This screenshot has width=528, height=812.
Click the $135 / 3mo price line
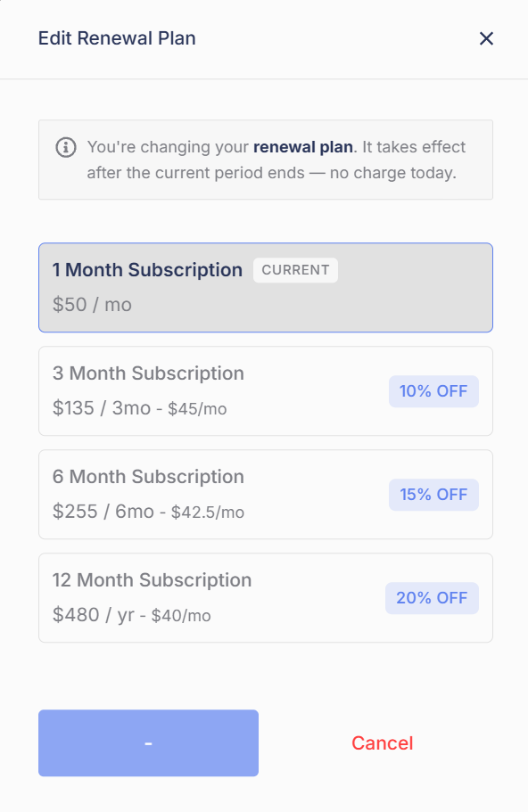click(139, 408)
